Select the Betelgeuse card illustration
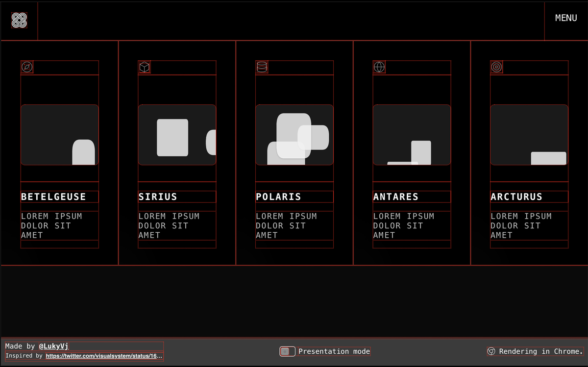 tap(60, 135)
